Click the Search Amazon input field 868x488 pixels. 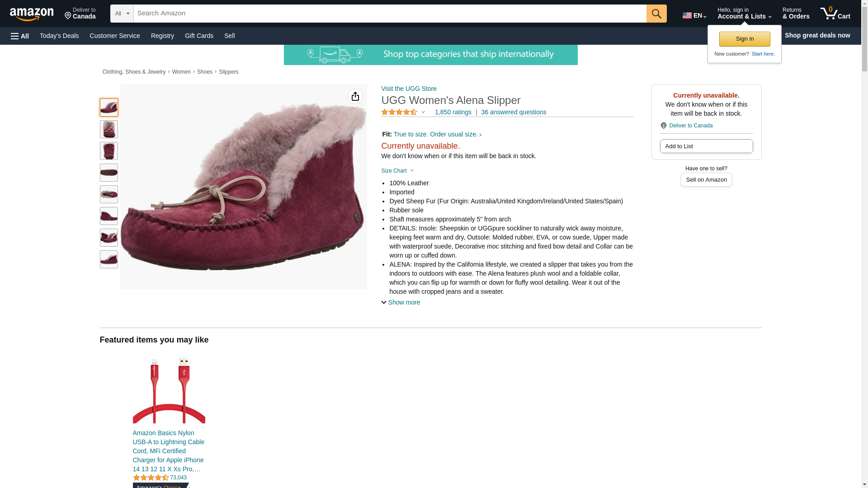(390, 14)
